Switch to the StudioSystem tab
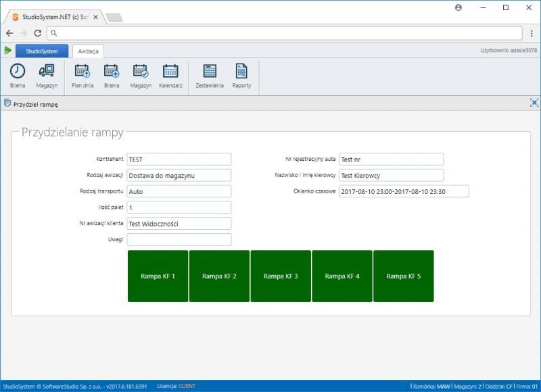Viewport: 541px width, 392px height. click(42, 51)
